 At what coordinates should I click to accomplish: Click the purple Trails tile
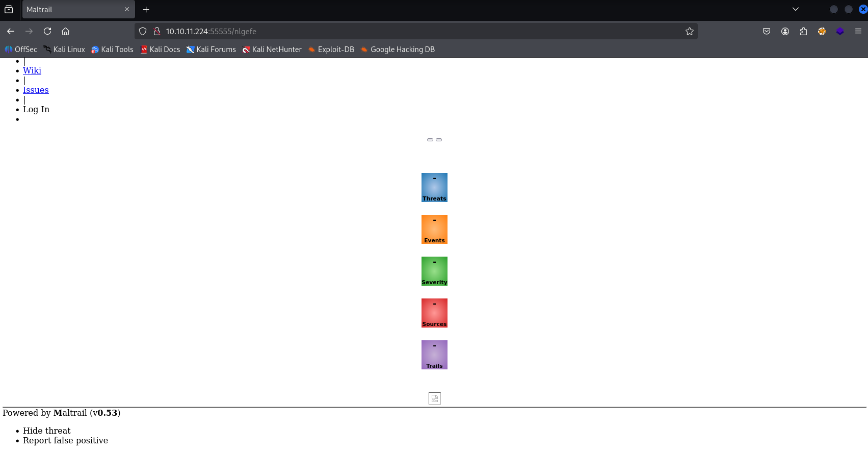434,355
